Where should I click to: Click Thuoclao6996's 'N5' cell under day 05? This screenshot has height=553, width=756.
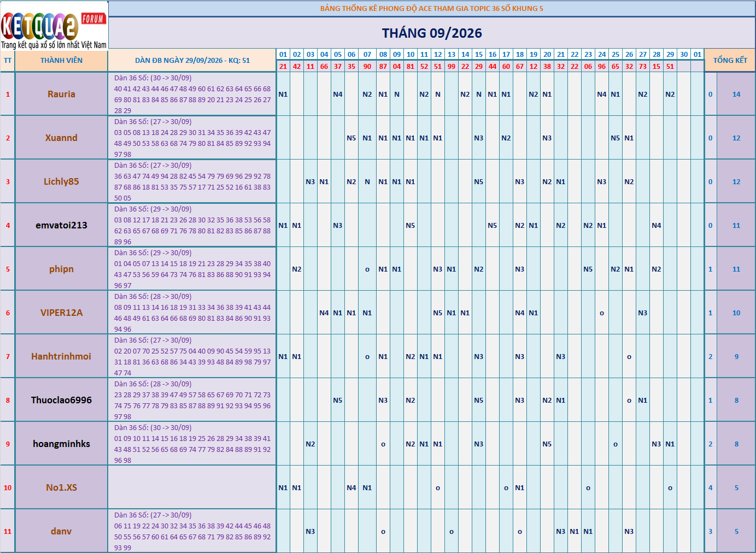click(338, 400)
